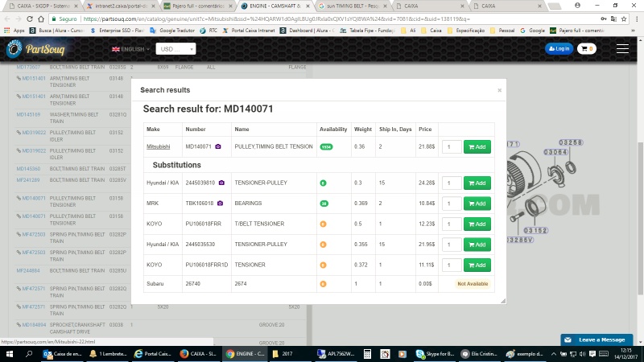The height and width of the screenshot is (362, 644).
Task: Open Tabela Fipe bookmark
Action: 367,31
